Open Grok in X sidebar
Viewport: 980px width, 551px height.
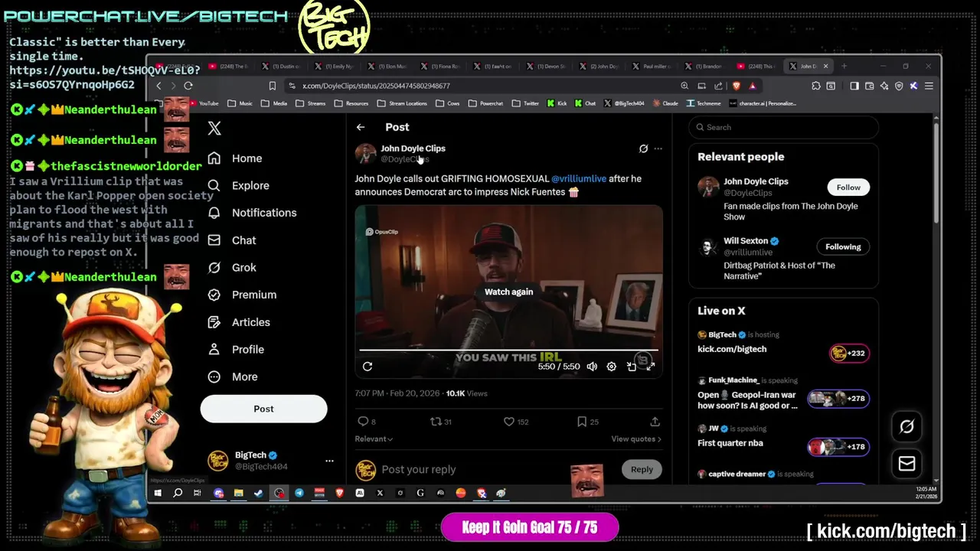(x=232, y=267)
